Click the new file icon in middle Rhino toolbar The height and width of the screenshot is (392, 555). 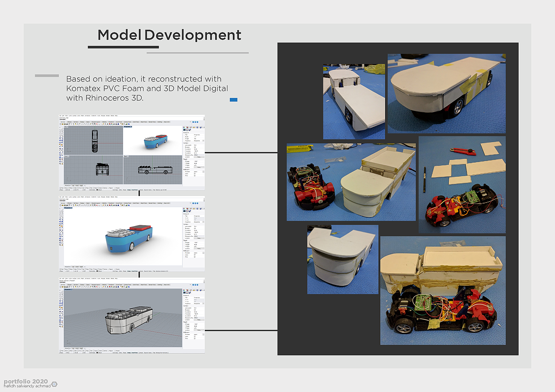point(60,206)
